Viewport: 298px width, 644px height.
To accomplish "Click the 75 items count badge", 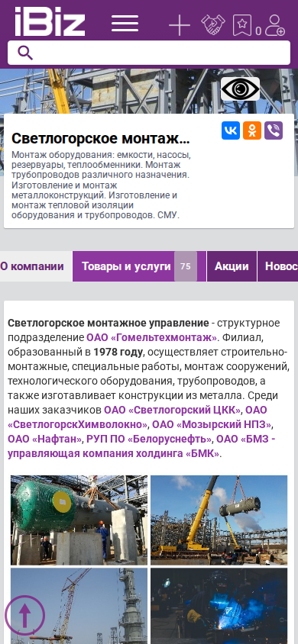I will click(186, 266).
